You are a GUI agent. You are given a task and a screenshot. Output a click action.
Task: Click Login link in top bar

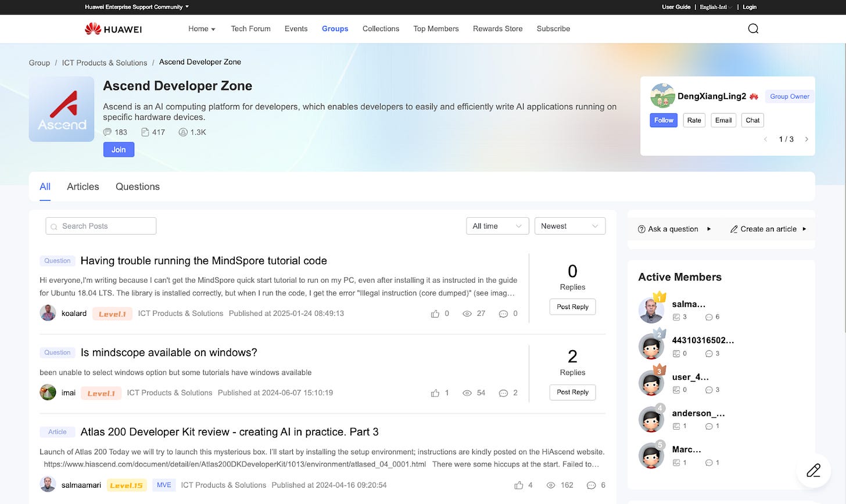pyautogui.click(x=750, y=7)
